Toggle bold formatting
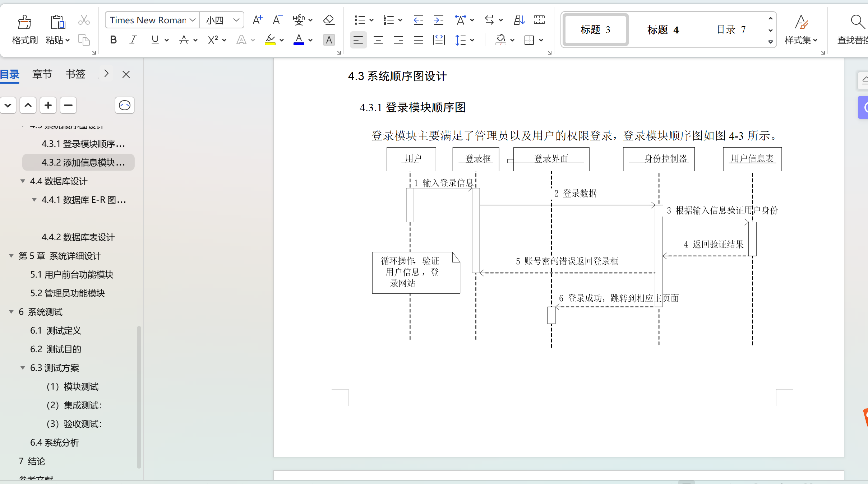 point(113,40)
